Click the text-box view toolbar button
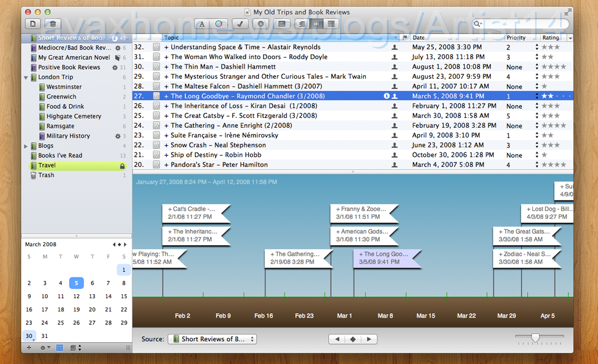The width and height of the screenshot is (598, 364). [282, 24]
